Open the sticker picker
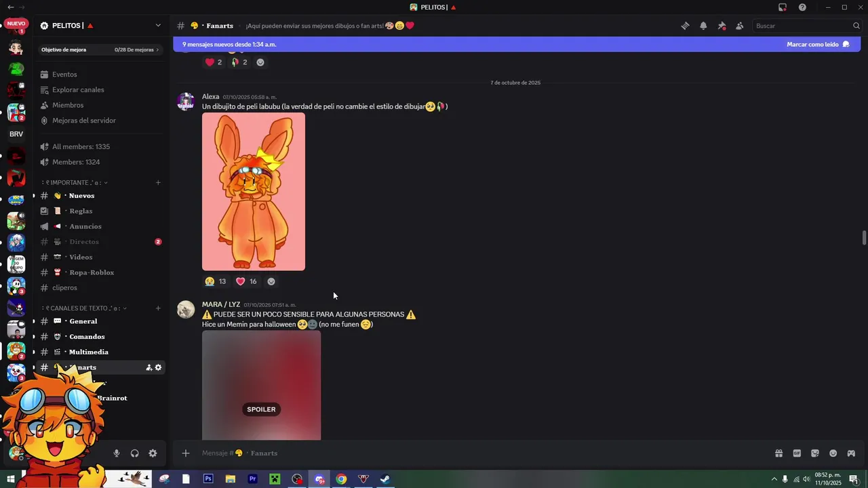Screen dimensions: 868x488 point(815,453)
